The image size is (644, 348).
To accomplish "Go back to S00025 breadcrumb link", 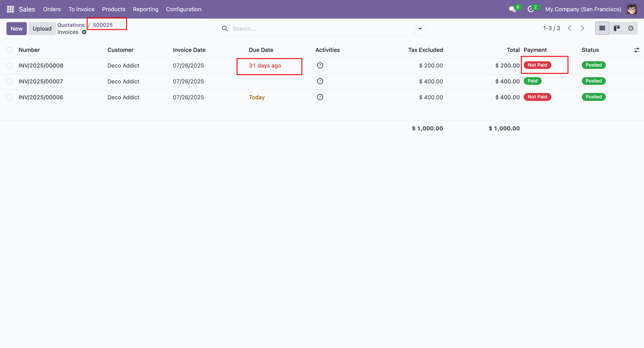I will click(x=103, y=25).
